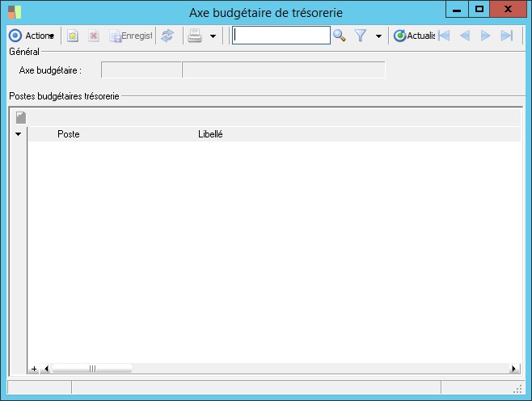Image resolution: width=532 pixels, height=401 pixels.
Task: Open the filter dropdown arrow
Action: point(378,36)
